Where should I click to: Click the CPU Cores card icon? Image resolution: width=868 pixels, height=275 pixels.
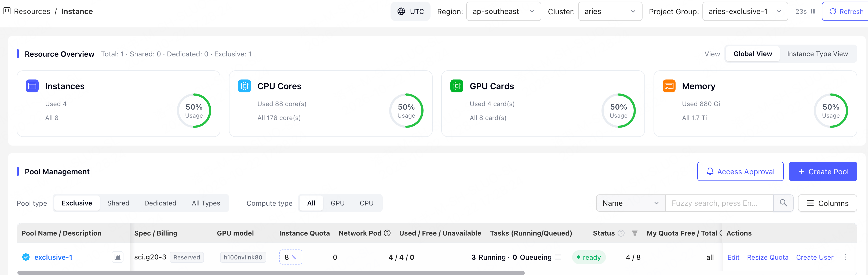tap(244, 86)
